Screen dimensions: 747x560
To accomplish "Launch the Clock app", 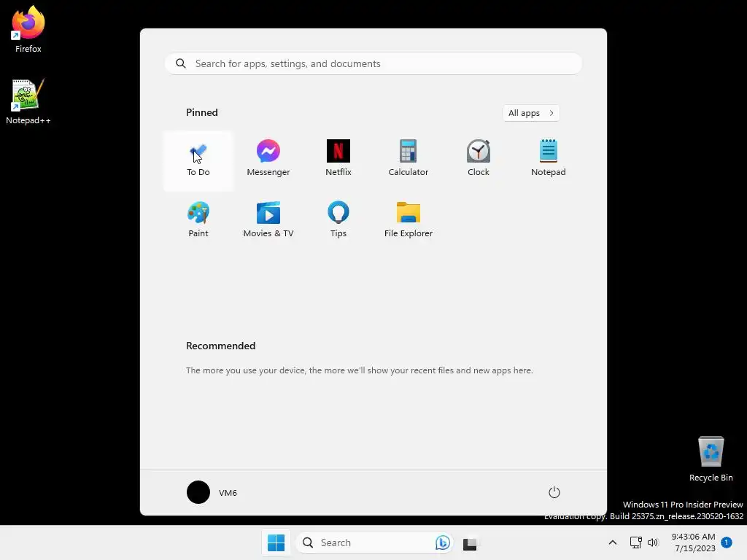I will [479, 160].
